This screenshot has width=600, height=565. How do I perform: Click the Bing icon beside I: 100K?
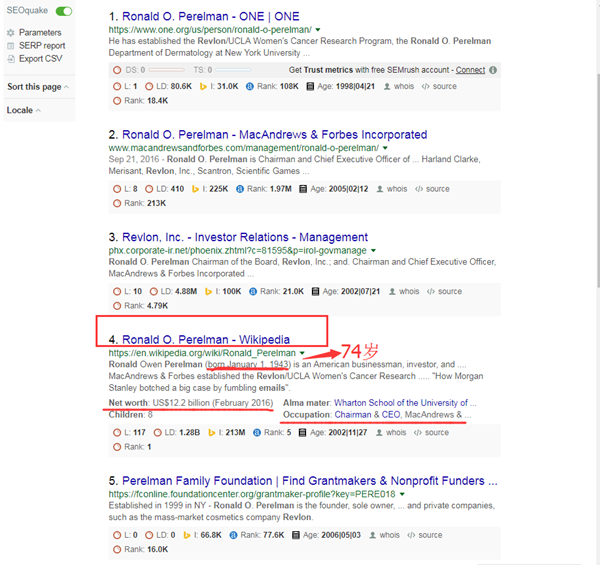coord(208,292)
